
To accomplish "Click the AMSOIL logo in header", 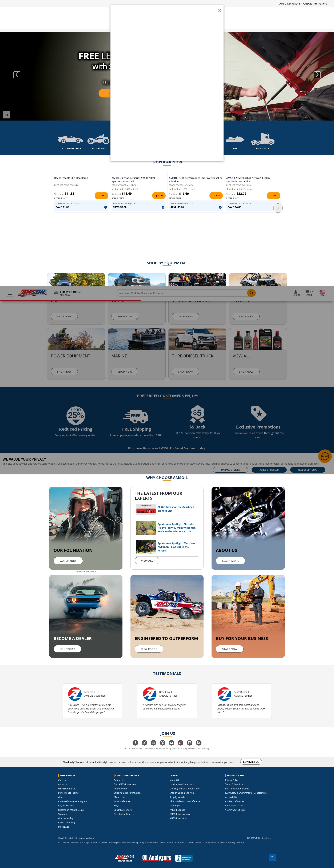I will pyautogui.click(x=33, y=292).
